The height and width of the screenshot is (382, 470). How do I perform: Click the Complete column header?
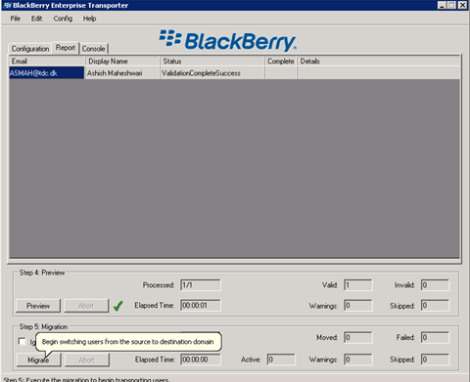[x=281, y=61]
